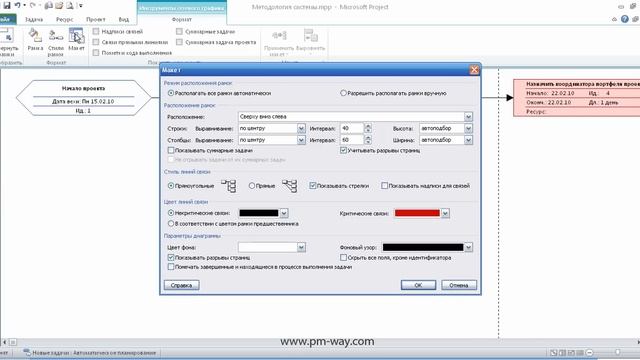Switch to second view shortcut icon in status bar
Image resolution: width=640 pixels, height=360 pixels.
(x=562, y=353)
